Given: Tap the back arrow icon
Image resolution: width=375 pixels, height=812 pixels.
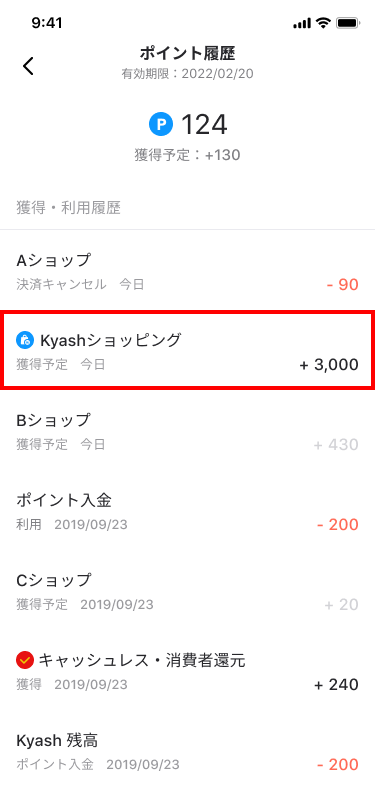Looking at the screenshot, I should (28, 66).
